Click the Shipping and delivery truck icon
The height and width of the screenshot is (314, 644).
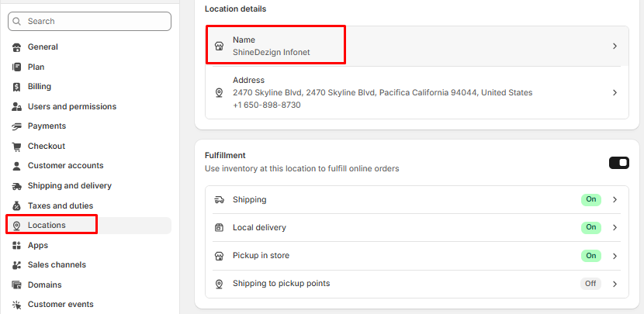point(16,185)
